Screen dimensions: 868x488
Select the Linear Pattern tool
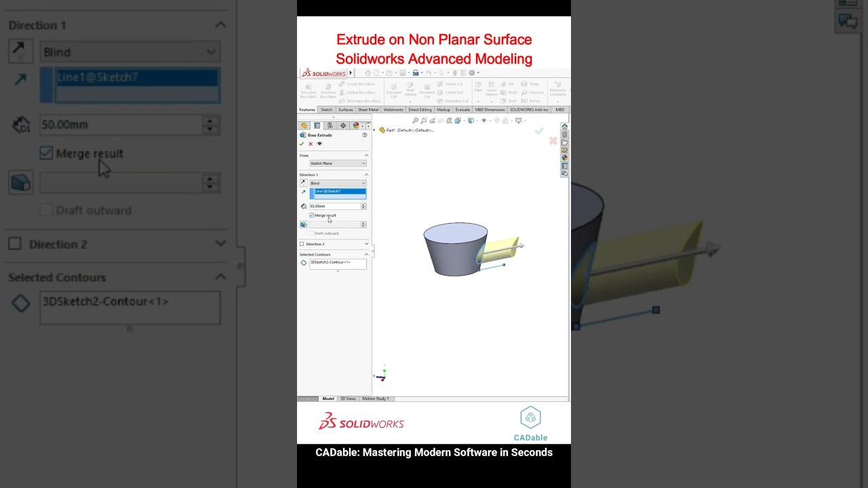click(x=492, y=89)
